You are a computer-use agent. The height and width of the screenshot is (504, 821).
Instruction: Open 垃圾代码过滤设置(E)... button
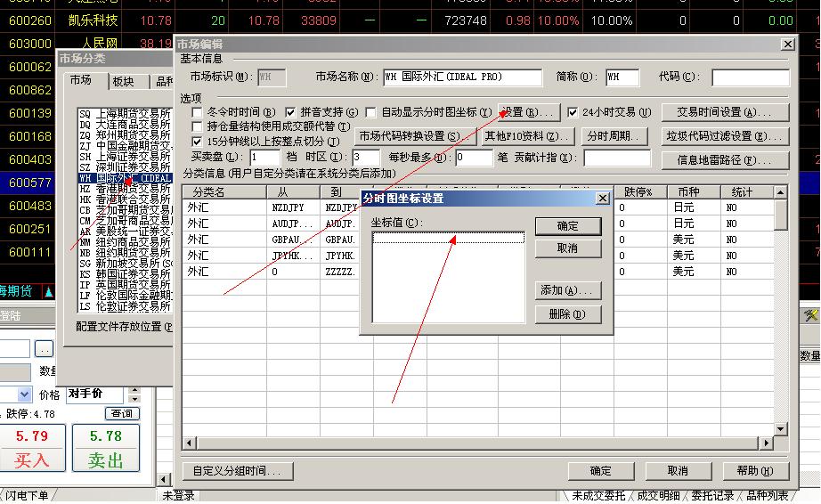pyautogui.click(x=725, y=136)
